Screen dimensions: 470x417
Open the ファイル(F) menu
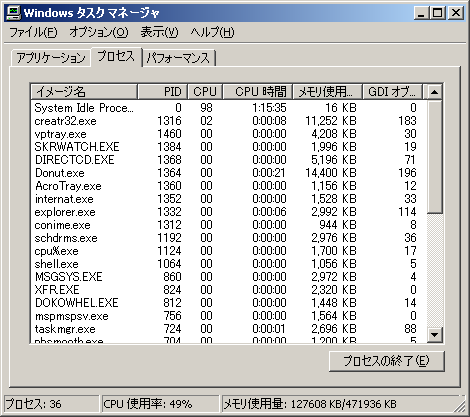click(x=33, y=32)
